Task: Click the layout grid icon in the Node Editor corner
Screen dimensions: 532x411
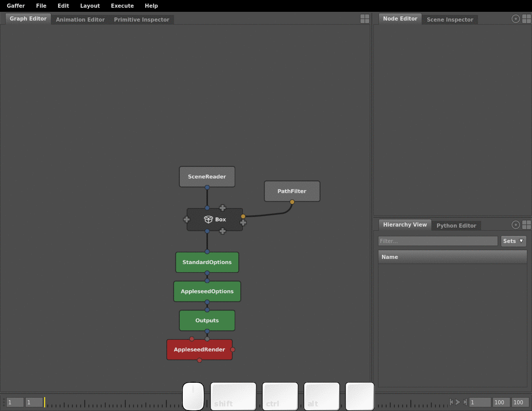Action: 527,18
